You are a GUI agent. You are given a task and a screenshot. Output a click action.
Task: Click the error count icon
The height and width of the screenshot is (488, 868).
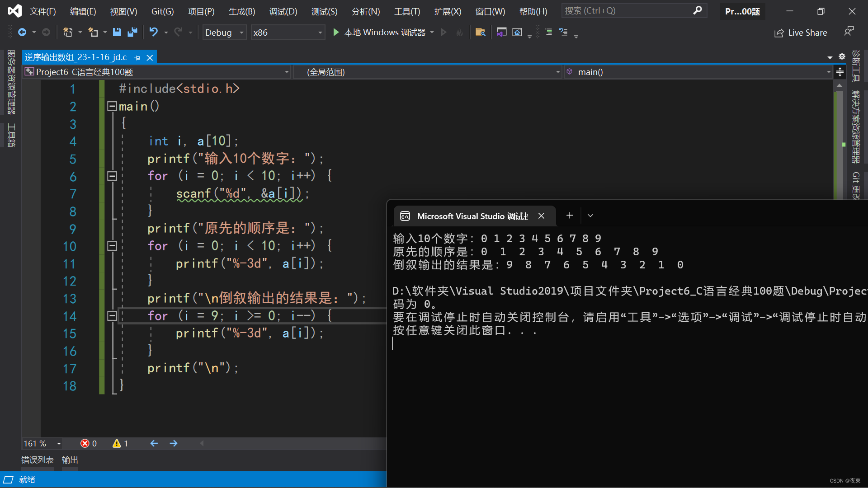pyautogui.click(x=85, y=443)
